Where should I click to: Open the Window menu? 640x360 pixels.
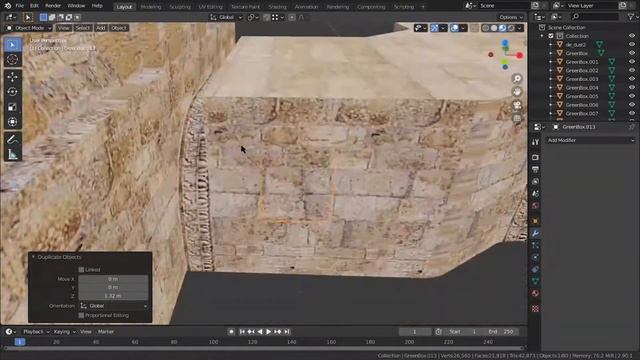[x=76, y=6]
